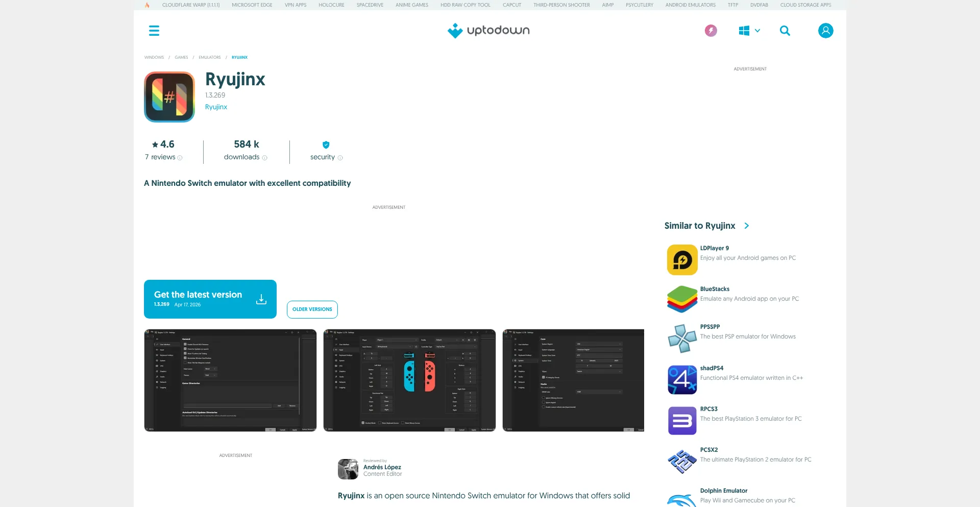This screenshot has width=980, height=507.
Task: Open VPN Apps trending link
Action: (296, 5)
